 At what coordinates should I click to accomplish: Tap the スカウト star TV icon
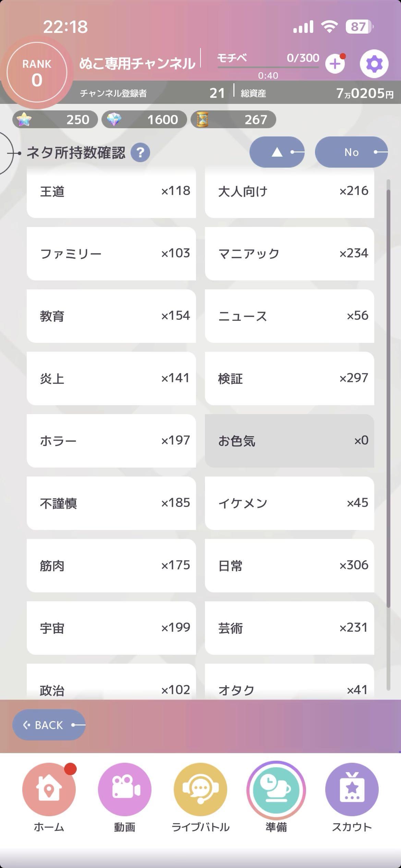click(352, 789)
